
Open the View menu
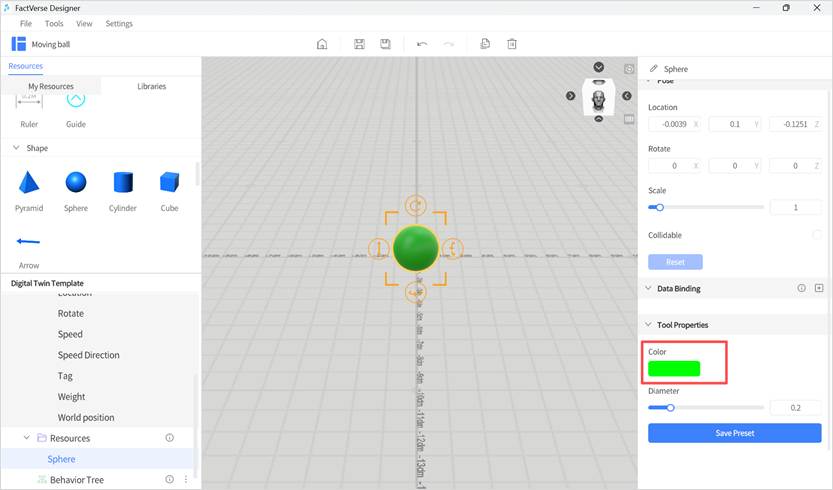pyautogui.click(x=84, y=23)
